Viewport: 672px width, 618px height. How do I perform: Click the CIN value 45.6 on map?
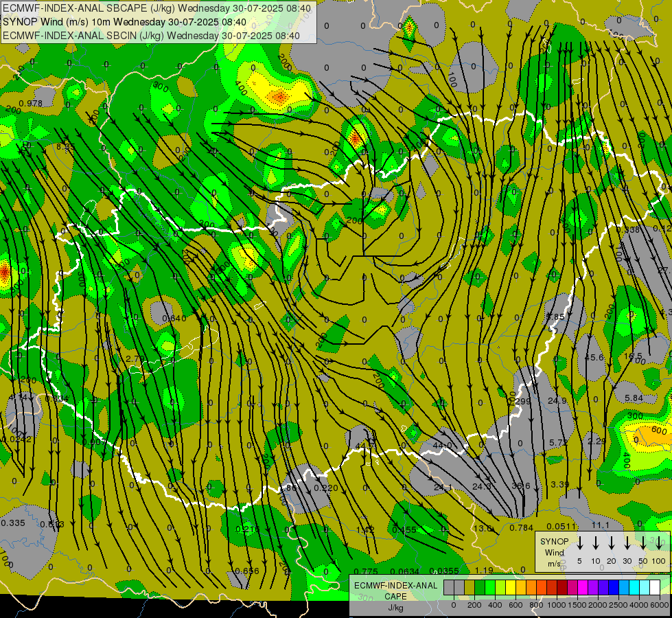point(594,357)
